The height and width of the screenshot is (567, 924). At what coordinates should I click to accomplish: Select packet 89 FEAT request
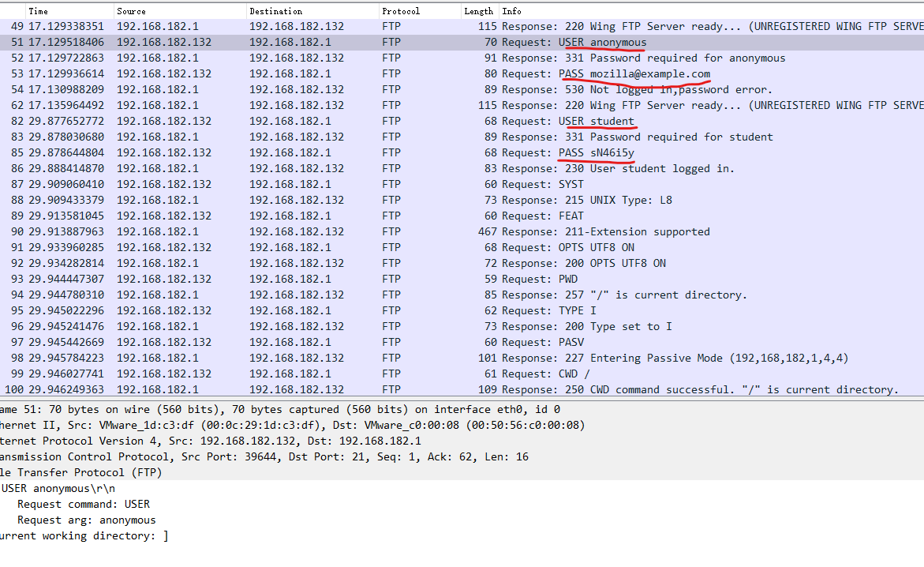click(462, 216)
